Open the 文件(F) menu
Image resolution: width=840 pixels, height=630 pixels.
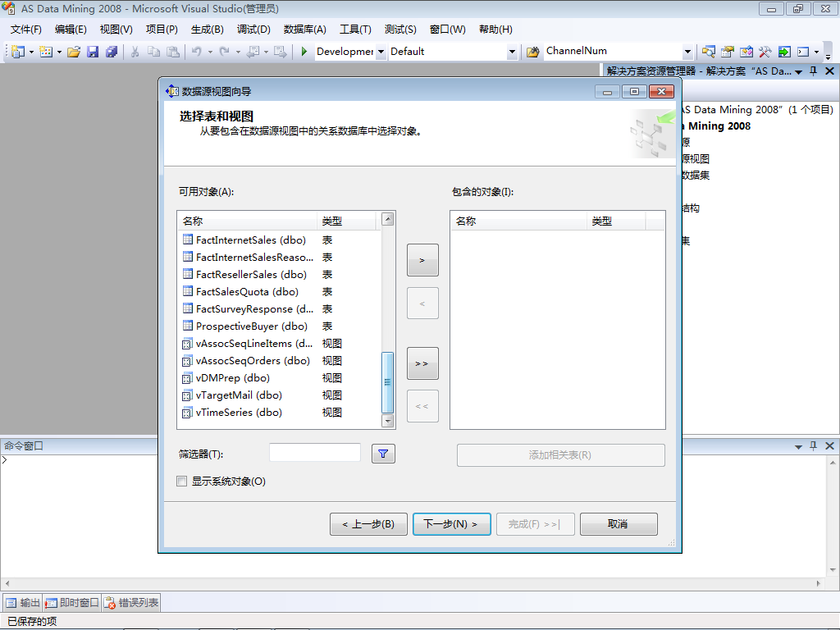pos(25,30)
